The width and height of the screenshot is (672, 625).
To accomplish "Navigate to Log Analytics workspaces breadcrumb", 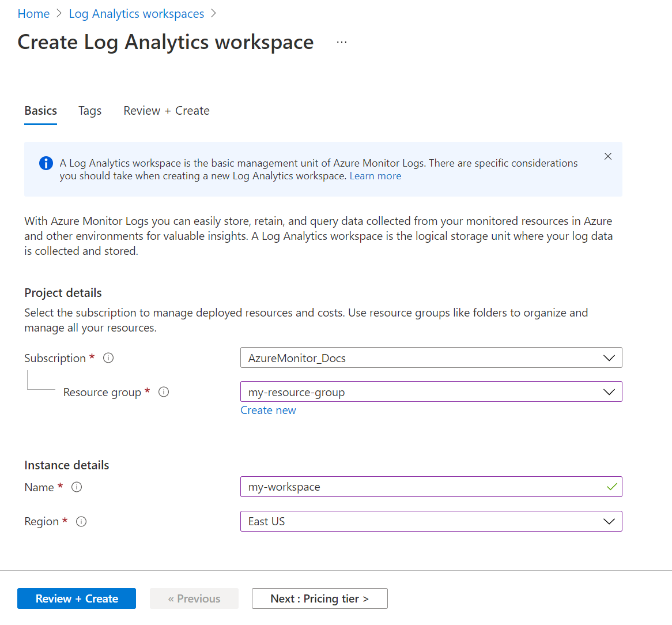I will [x=137, y=14].
